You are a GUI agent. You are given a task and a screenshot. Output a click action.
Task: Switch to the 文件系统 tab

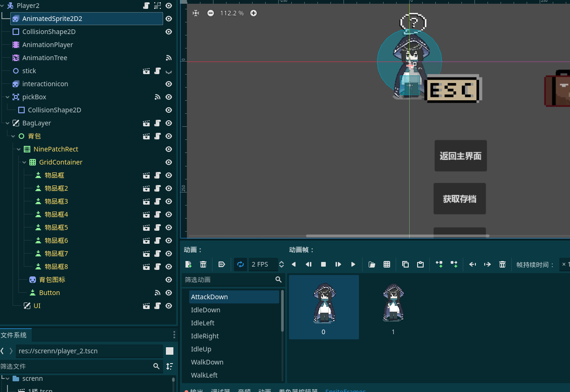(x=14, y=335)
